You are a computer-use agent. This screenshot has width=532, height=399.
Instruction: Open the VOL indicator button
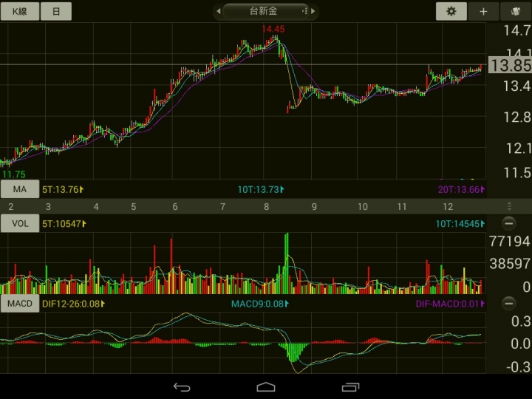20,223
